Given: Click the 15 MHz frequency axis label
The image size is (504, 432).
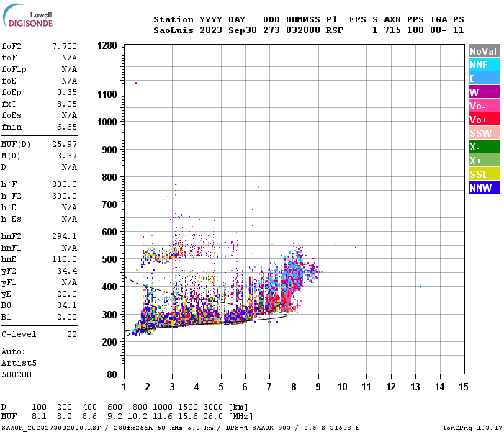Looking at the screenshot, I should click(464, 387).
